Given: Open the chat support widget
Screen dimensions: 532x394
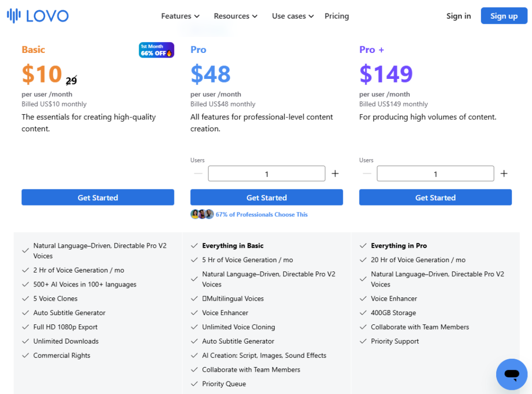Looking at the screenshot, I should [511, 374].
